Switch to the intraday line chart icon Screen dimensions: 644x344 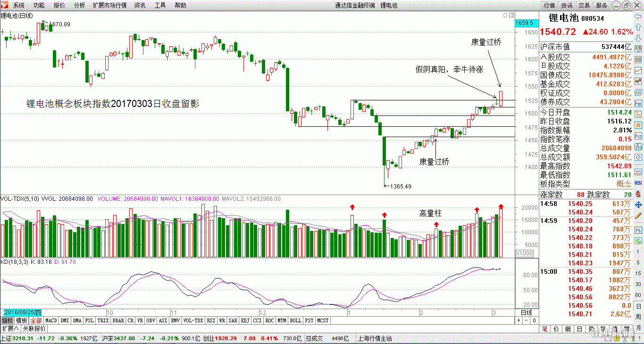click(637, 70)
